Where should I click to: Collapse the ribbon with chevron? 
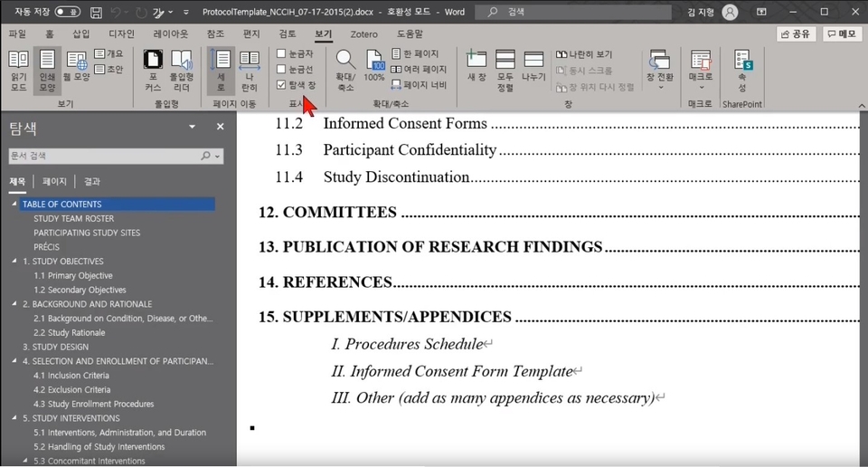coord(862,105)
